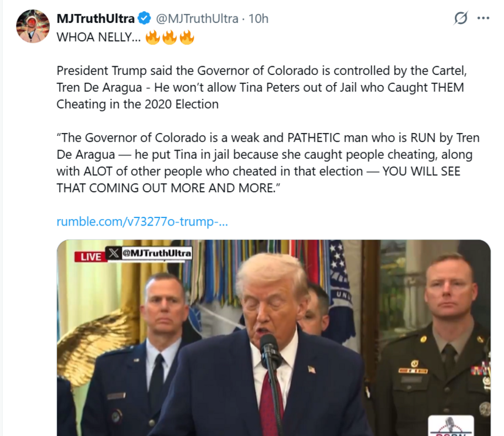Viewport: 504px width, 436px height.
Task: Click the X logo watermark in the video
Action: 114,253
